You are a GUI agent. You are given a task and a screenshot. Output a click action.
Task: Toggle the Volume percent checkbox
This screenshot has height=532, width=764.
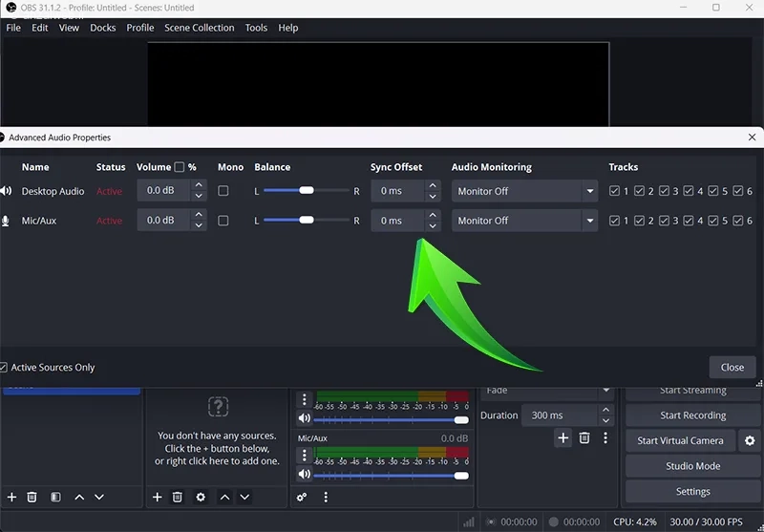click(179, 167)
